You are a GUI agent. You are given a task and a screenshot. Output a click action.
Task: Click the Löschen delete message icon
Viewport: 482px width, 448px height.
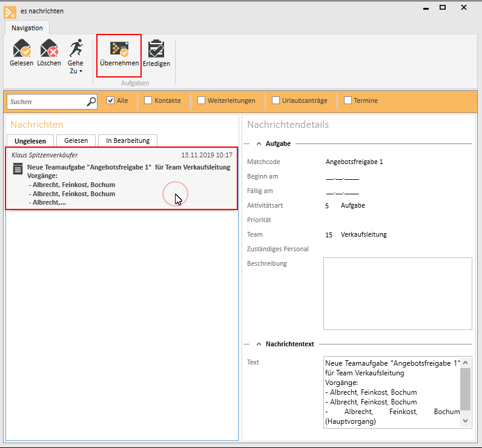tap(48, 48)
